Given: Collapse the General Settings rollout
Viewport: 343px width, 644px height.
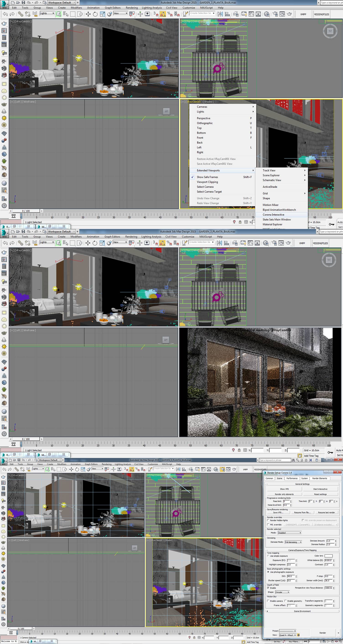Looking at the screenshot, I should (302, 484).
